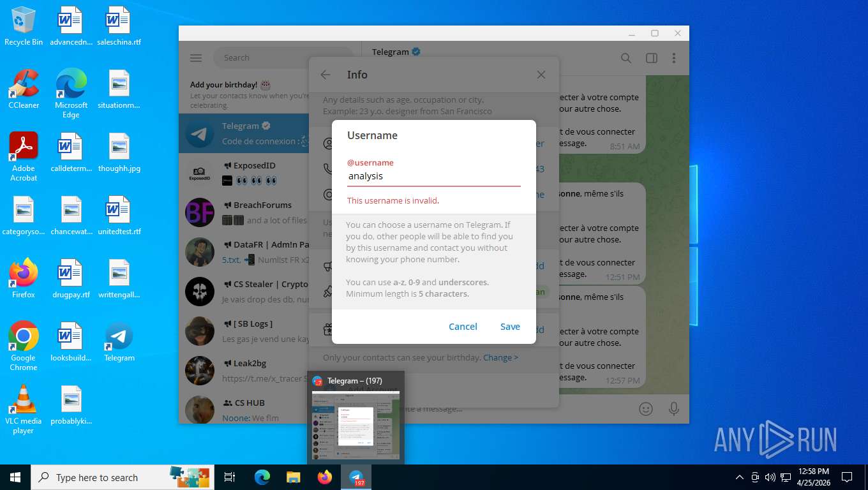Select the saleschina.rtf file
The image size is (868, 490).
[x=119, y=26]
